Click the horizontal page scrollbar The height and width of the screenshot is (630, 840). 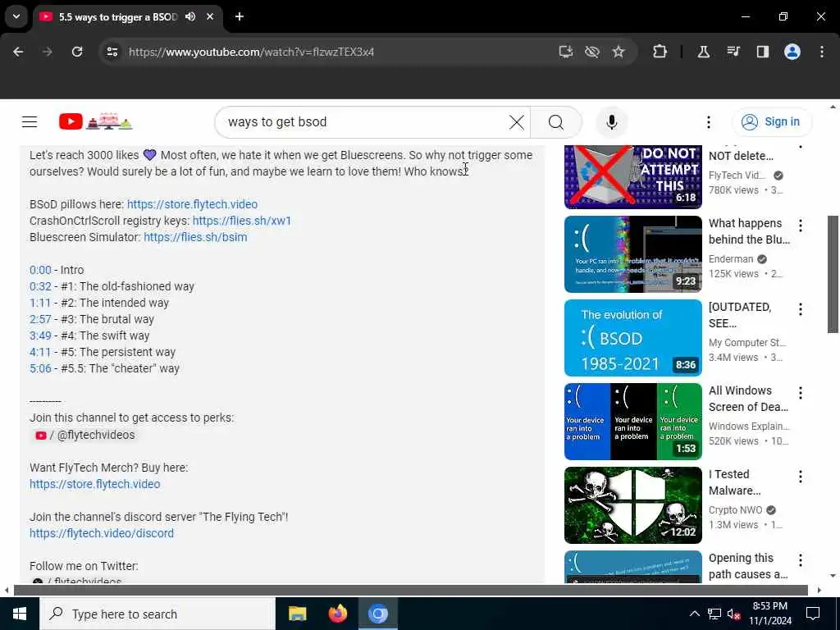(x=411, y=591)
